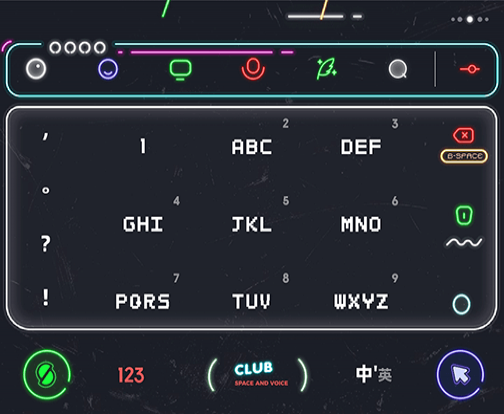Insert a question mark from side column
This screenshot has height=414, width=504.
(x=46, y=244)
